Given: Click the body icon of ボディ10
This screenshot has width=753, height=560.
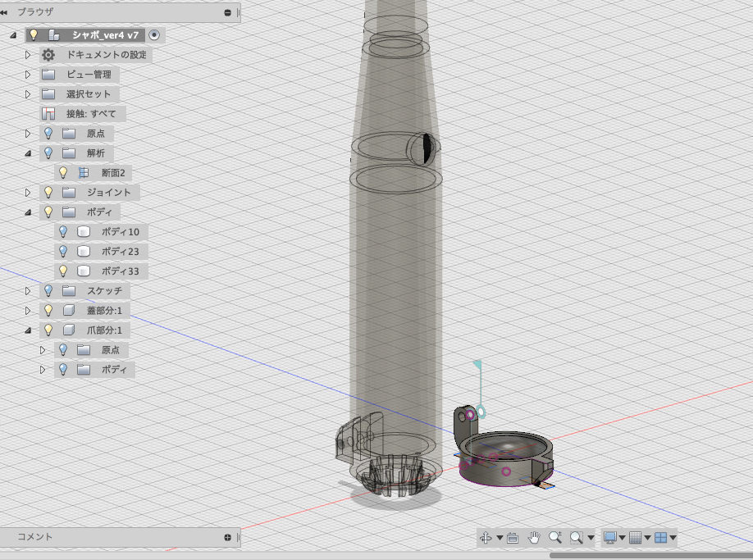Looking at the screenshot, I should 84,232.
